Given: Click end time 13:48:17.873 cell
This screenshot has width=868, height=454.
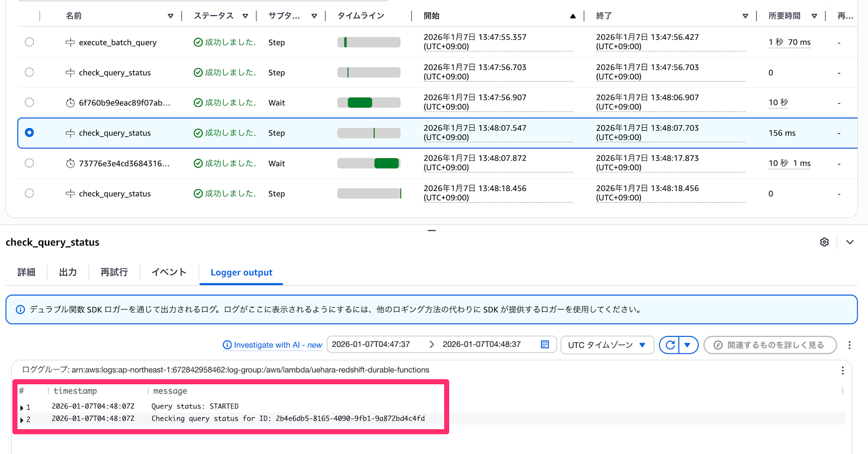Looking at the screenshot, I should [671, 163].
